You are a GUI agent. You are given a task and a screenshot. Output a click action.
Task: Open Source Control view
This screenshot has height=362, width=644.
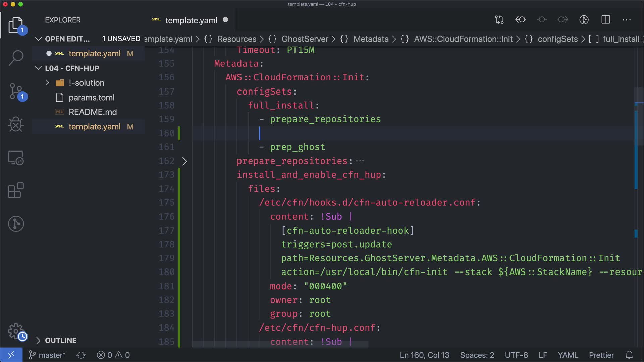point(16,91)
